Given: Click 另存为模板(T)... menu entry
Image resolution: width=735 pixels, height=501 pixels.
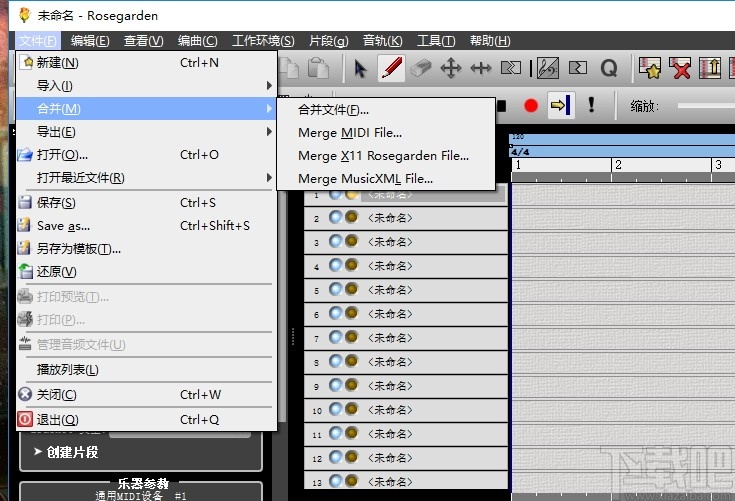Looking at the screenshot, I should click(x=146, y=248).
